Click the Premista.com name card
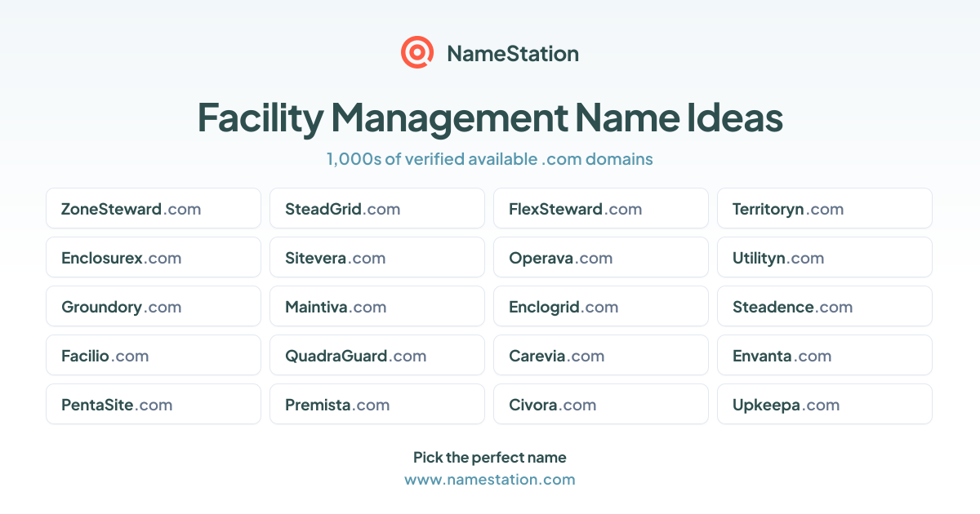980x514 pixels. [377, 405]
